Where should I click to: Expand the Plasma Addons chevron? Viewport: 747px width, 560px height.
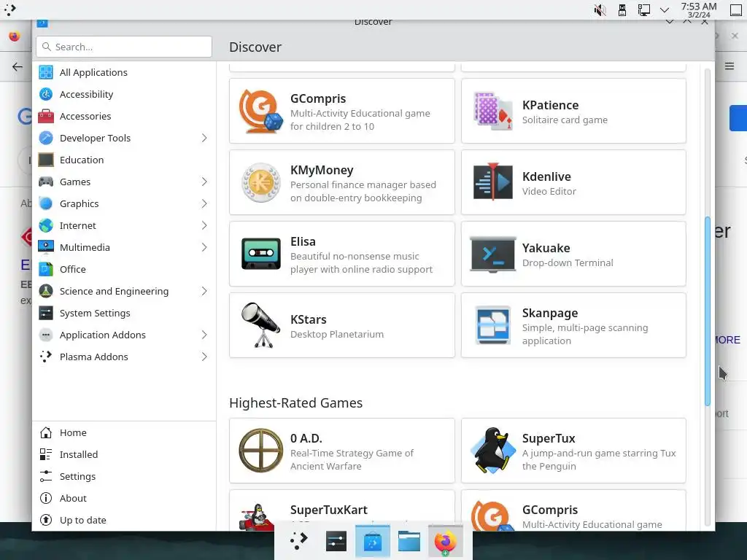204,357
